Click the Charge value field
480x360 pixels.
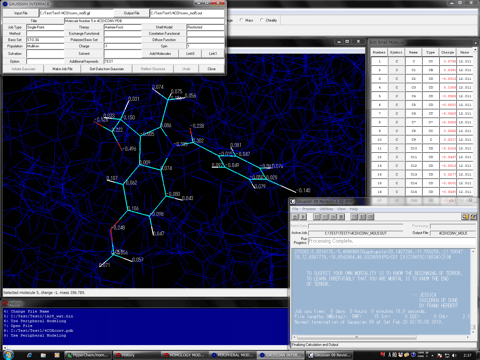click(x=123, y=46)
